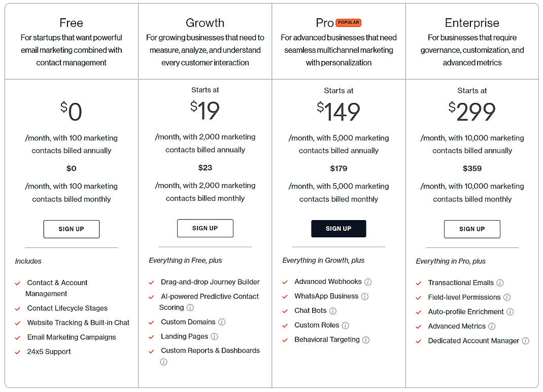Viewport: 543px width, 392px height.
Task: Sign up for the Growth plan
Action: (205, 228)
